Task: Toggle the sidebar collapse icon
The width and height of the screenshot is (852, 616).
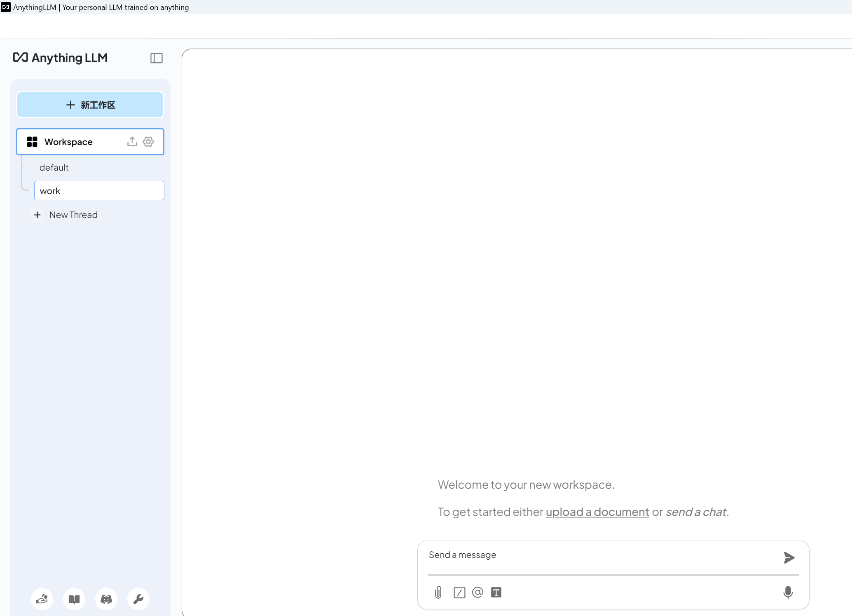Action: pos(157,58)
